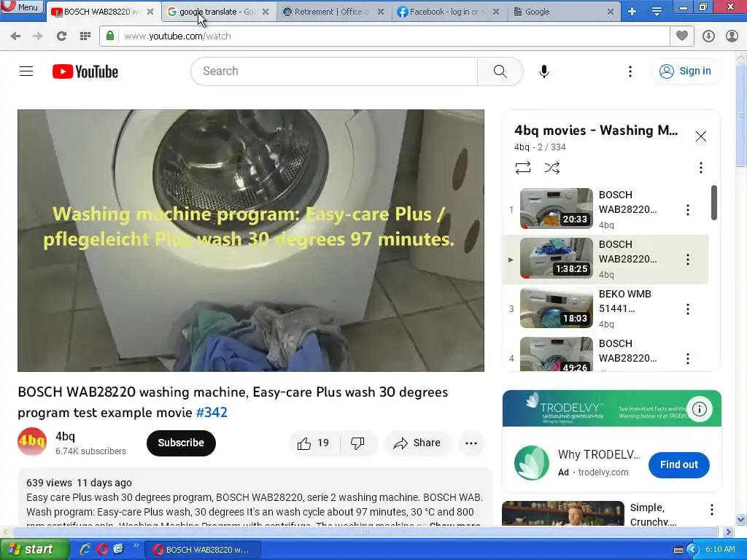Open more actions ellipsis under video
Screen dimensions: 747x560
click(x=471, y=443)
